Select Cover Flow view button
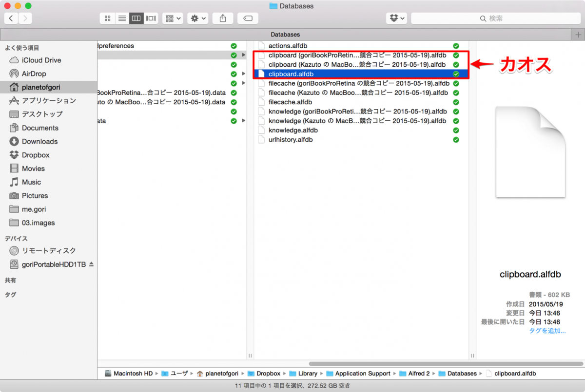Screen dimensions: 585x392 pyautogui.click(x=151, y=19)
